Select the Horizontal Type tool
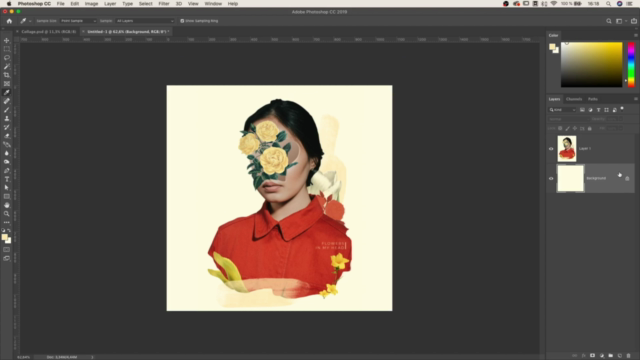This screenshot has height=360, width=640. tap(7, 179)
